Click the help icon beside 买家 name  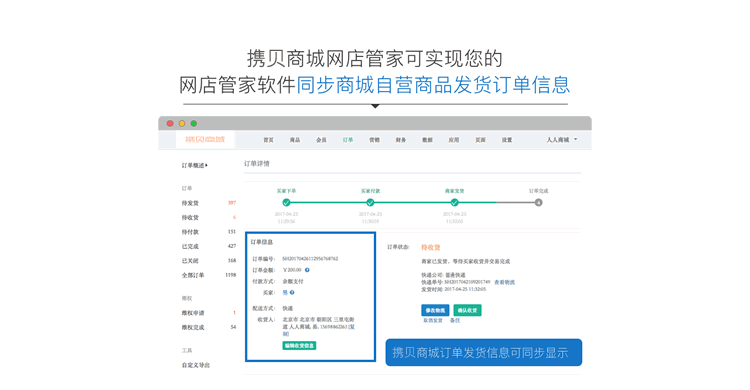coord(292,292)
